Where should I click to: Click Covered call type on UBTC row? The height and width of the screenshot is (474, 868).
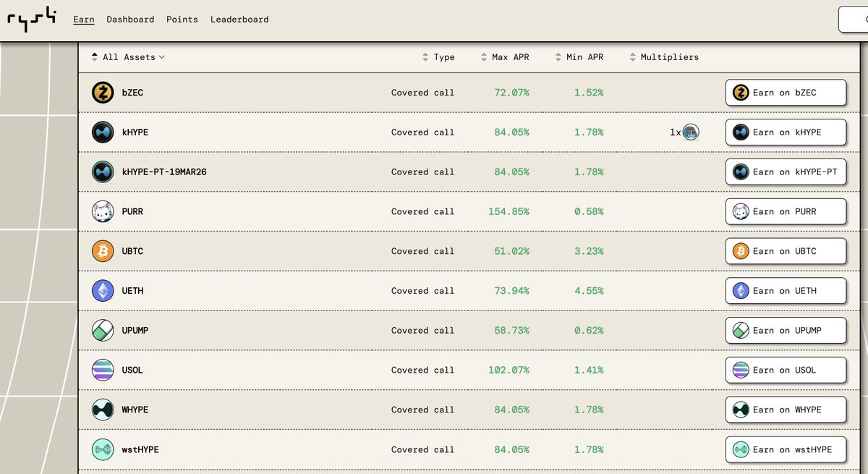tap(423, 251)
